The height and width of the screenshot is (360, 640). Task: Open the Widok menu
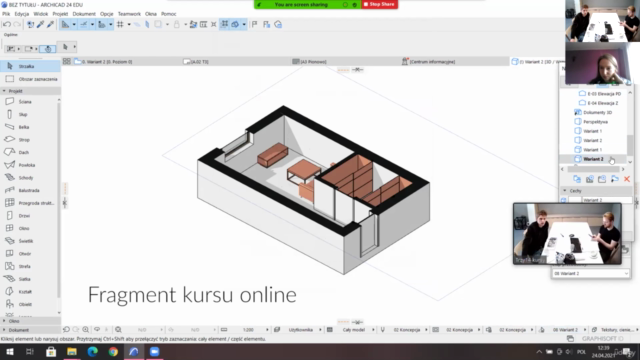[x=41, y=14]
